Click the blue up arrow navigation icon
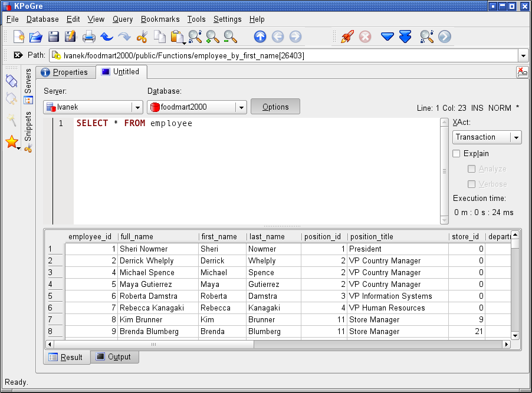The image size is (532, 393). [260, 37]
